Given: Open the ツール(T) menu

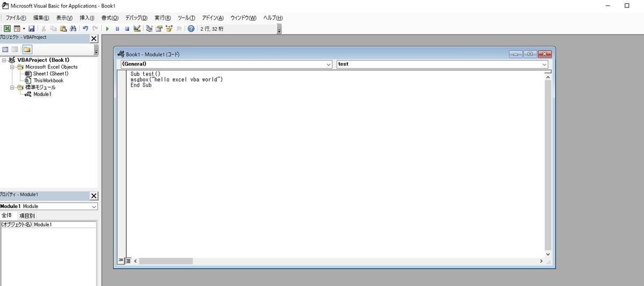Looking at the screenshot, I should (x=186, y=18).
